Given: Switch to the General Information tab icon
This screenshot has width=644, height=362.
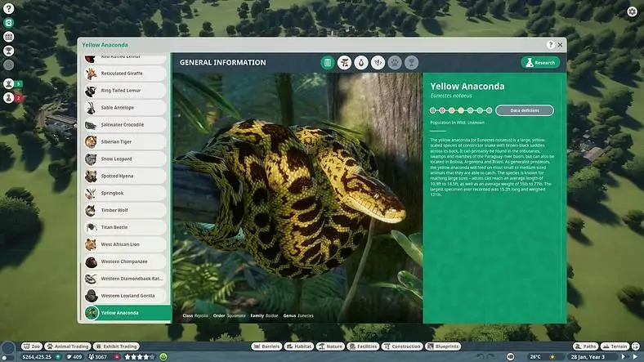Looking at the screenshot, I should (x=328, y=63).
